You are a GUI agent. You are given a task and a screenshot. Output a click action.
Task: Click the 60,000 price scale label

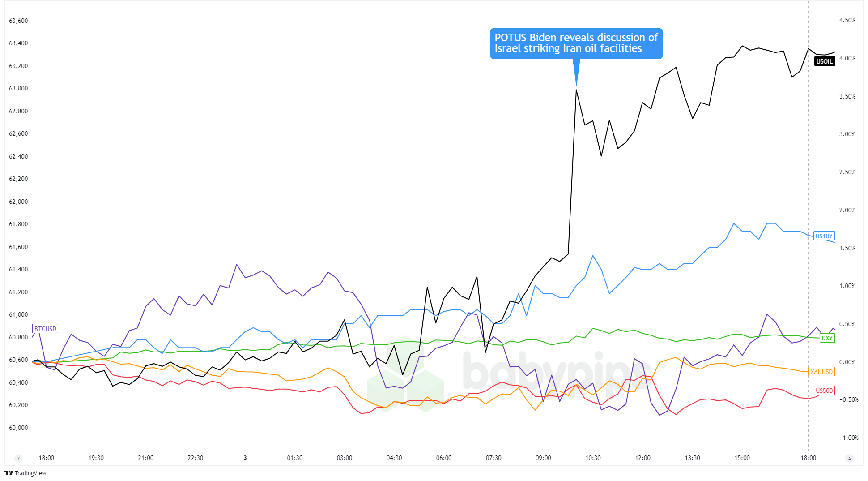pos(18,428)
